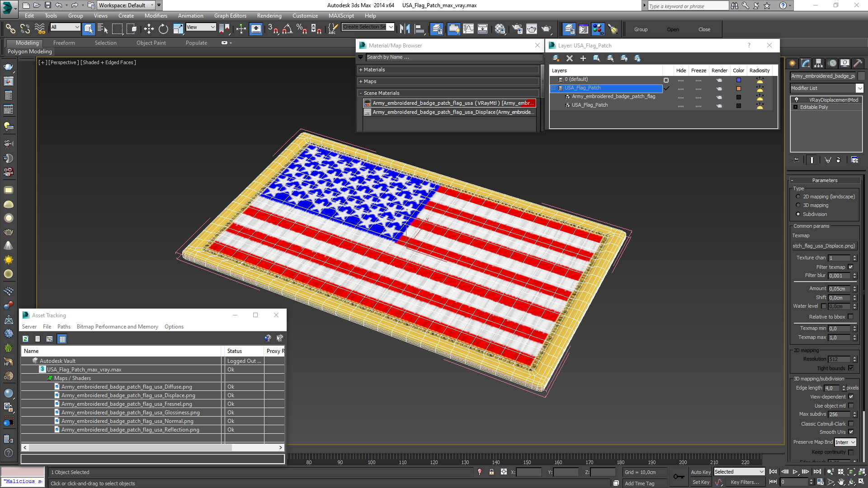Click USA_Flag_Patch layer orange color swatch
The height and width of the screenshot is (488, 868).
[739, 89]
